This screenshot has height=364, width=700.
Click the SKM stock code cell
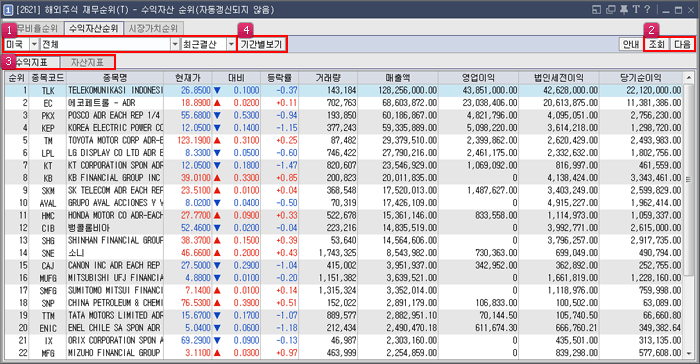48,191
